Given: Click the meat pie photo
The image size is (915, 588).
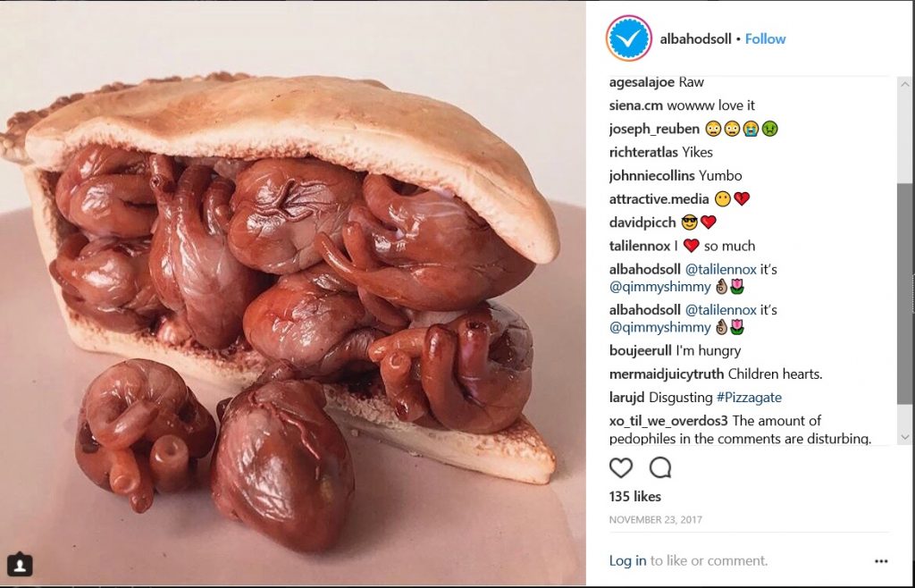Looking at the screenshot, I should (293, 294).
